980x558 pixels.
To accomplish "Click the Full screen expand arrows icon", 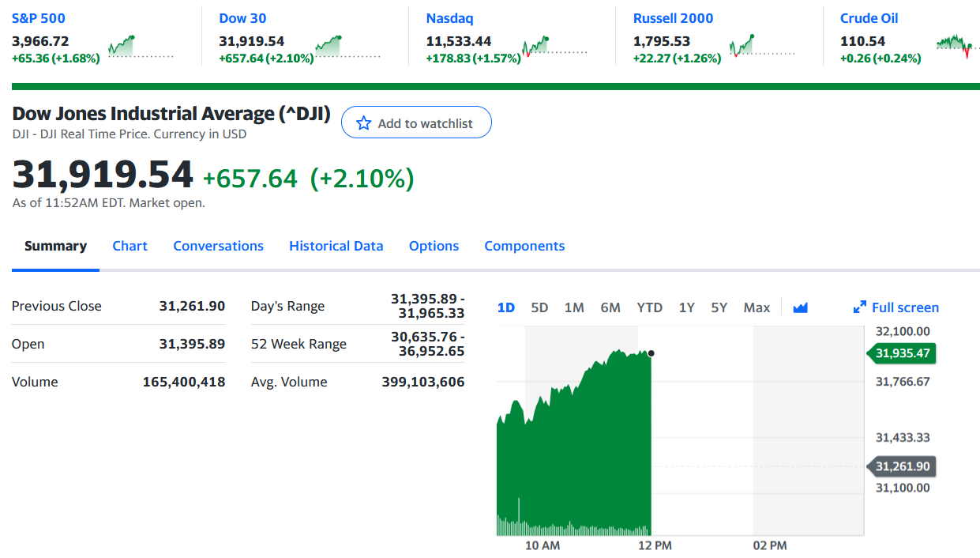I will (x=860, y=307).
